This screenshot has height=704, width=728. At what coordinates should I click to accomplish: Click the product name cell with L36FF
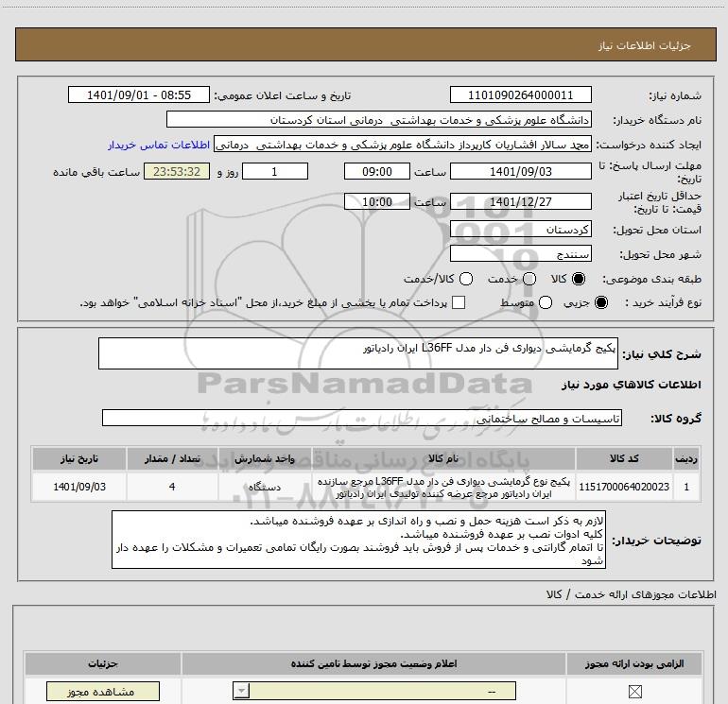coord(443,487)
